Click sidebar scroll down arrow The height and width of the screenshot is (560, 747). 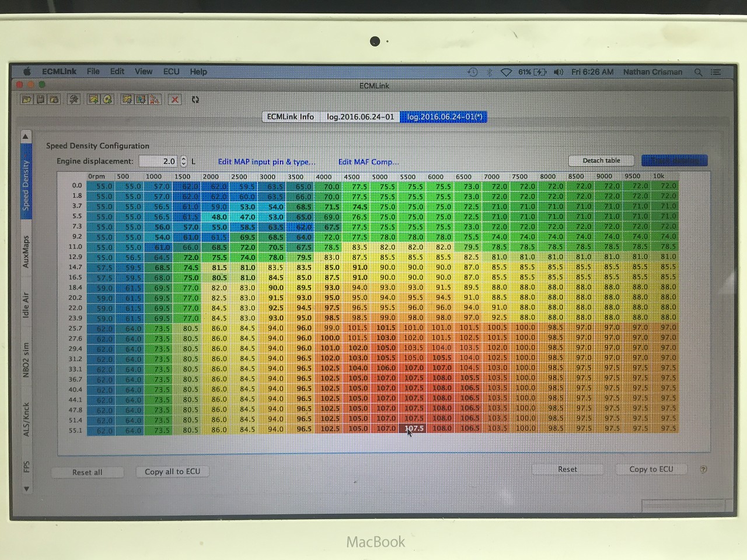[26, 489]
